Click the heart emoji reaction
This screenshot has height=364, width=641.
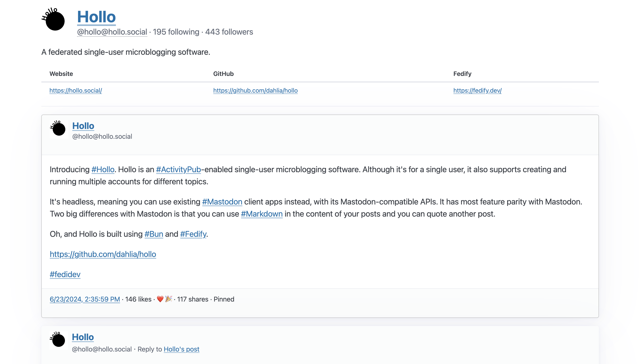pyautogui.click(x=160, y=299)
